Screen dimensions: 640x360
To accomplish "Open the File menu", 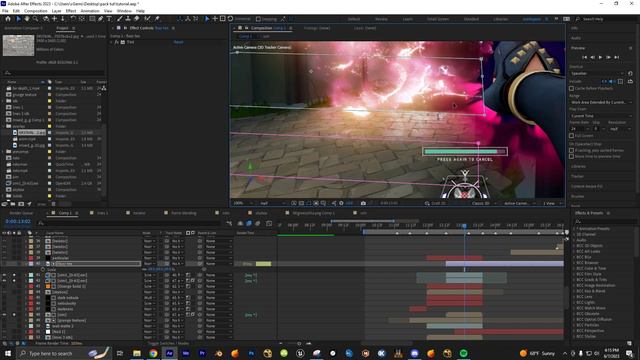I will click(x=5, y=11).
